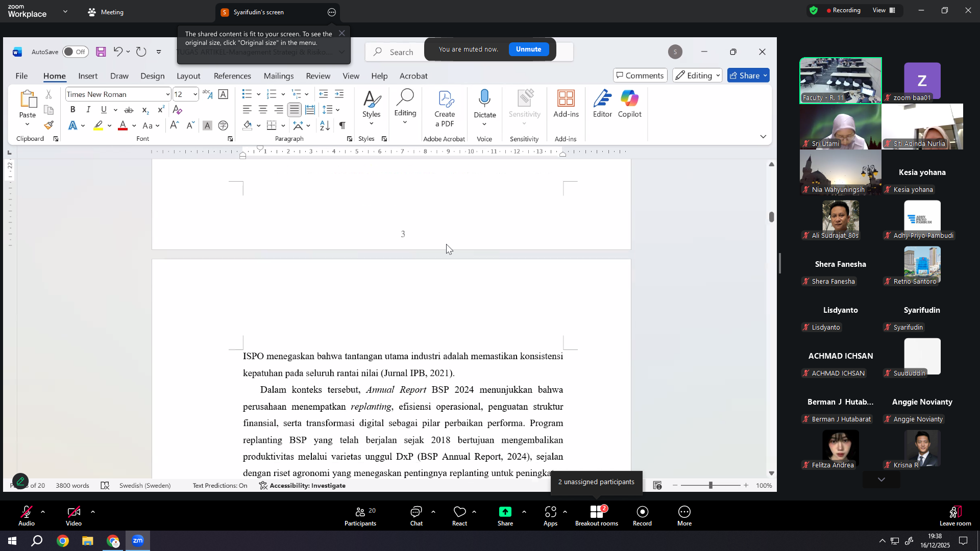Click the Superscript icon
Image resolution: width=980 pixels, height=551 pixels.
point(161,110)
